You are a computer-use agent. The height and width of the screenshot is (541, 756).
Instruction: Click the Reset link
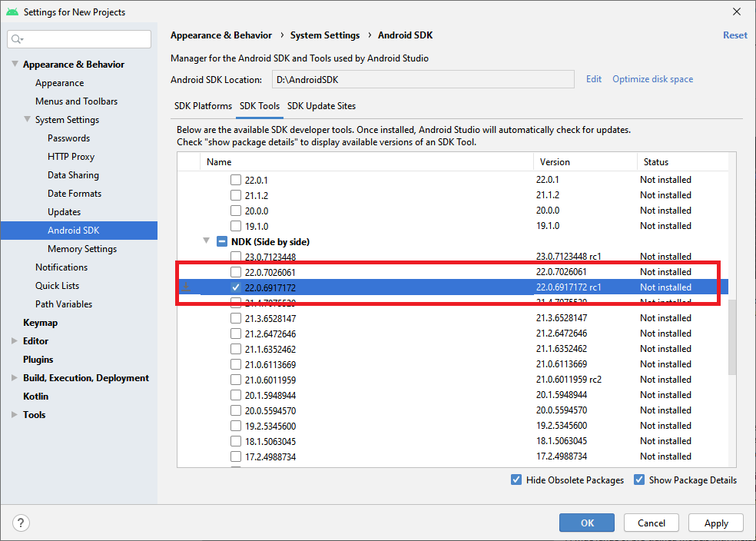[734, 35]
